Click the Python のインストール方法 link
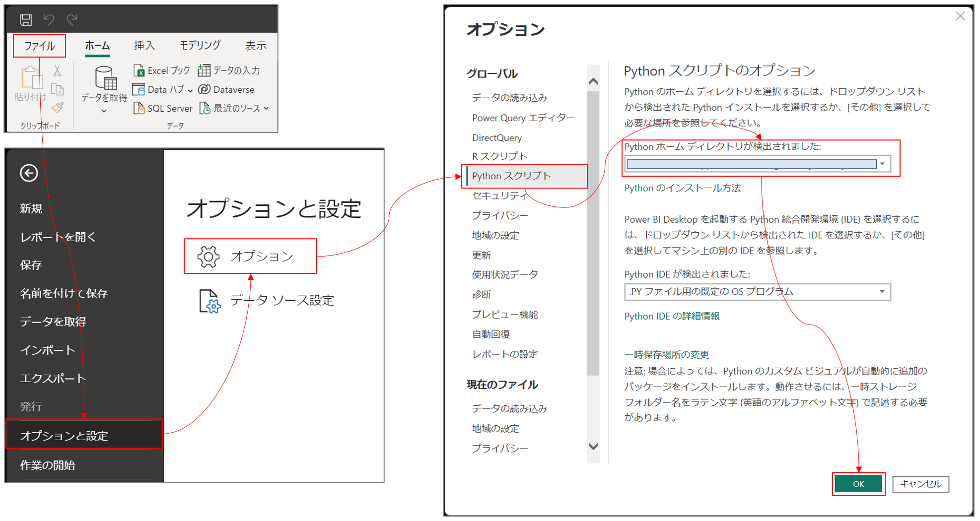This screenshot has width=980, height=521. tap(682, 188)
